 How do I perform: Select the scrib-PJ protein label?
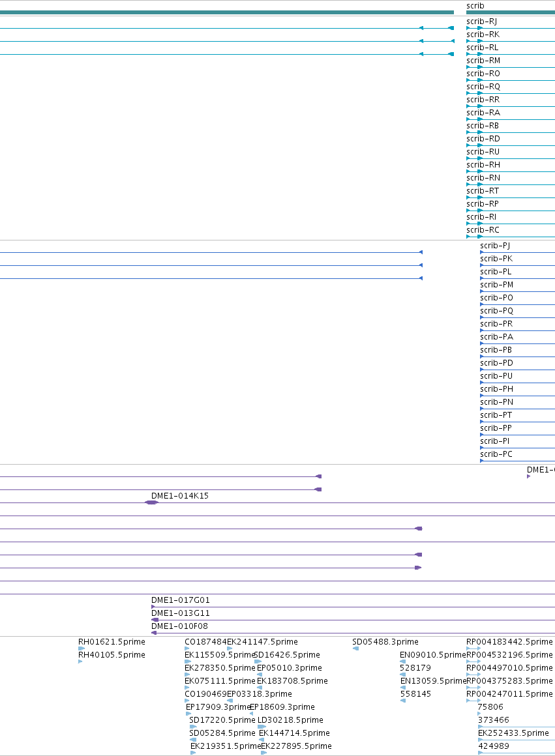(494, 246)
